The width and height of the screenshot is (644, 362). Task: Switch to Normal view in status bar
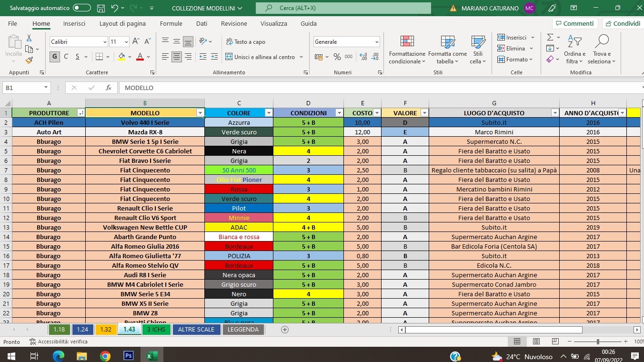(517, 342)
